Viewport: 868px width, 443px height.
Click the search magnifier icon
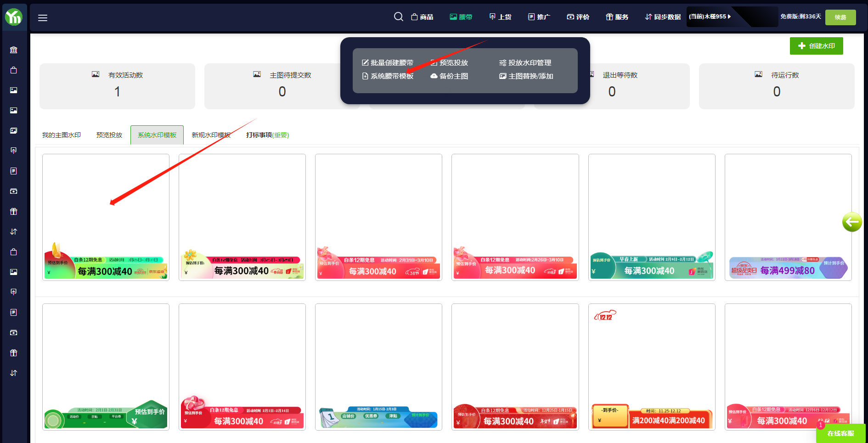(398, 17)
